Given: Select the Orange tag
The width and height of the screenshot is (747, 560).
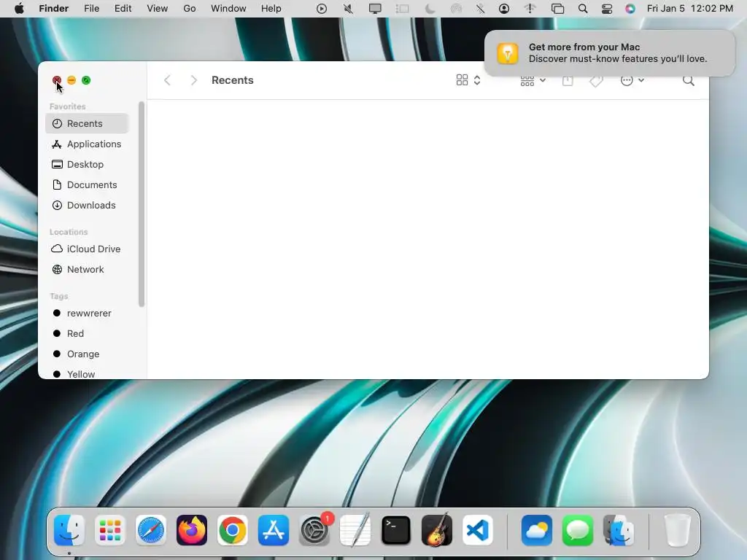Looking at the screenshot, I should point(88,354).
